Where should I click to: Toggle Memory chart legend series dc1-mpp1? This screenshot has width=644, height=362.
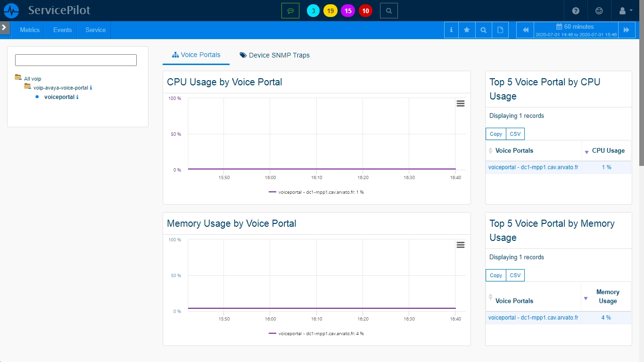click(316, 334)
